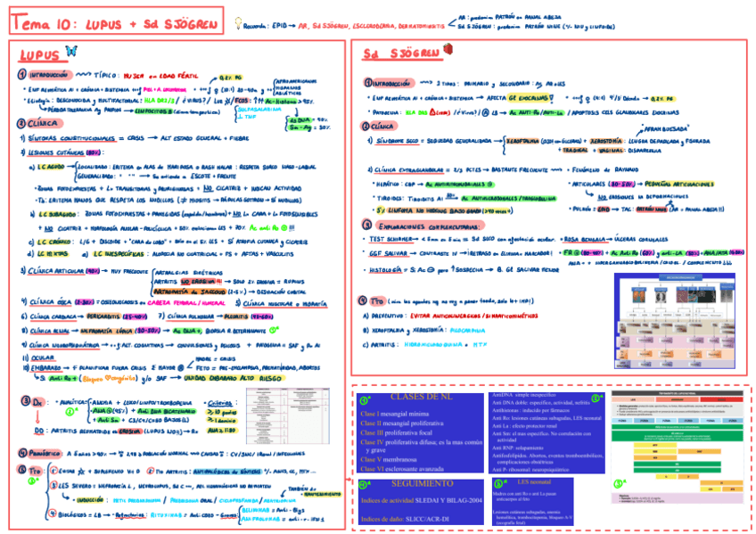The image size is (756, 534).
Task: Select 'CLÍNICA CARDIACA' item
Action: [53, 316]
